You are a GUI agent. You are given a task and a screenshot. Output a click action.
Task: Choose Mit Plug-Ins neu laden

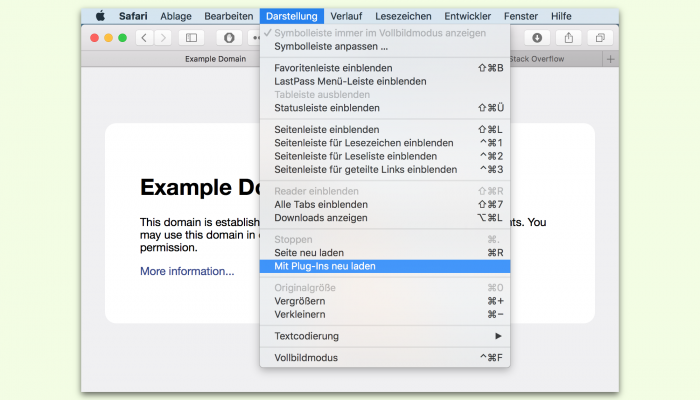point(385,266)
